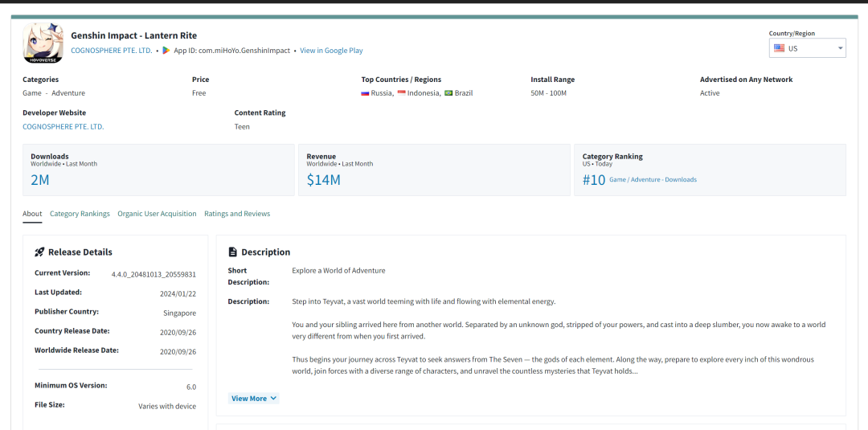Viewport: 868px width, 430px height.
Task: Click the Brazil flag icon
Action: coord(448,93)
